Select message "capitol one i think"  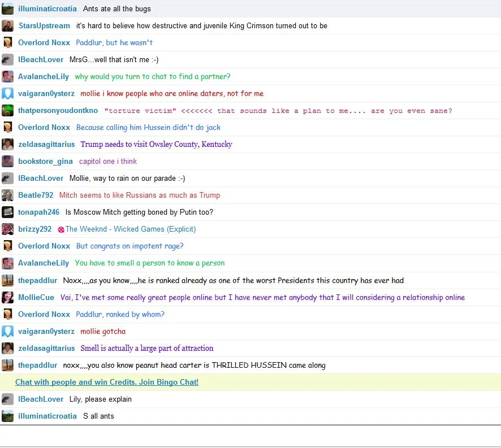click(108, 161)
